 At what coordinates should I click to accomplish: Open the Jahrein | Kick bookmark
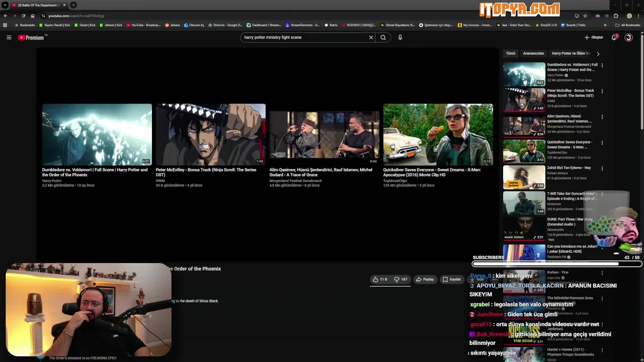click(111, 25)
